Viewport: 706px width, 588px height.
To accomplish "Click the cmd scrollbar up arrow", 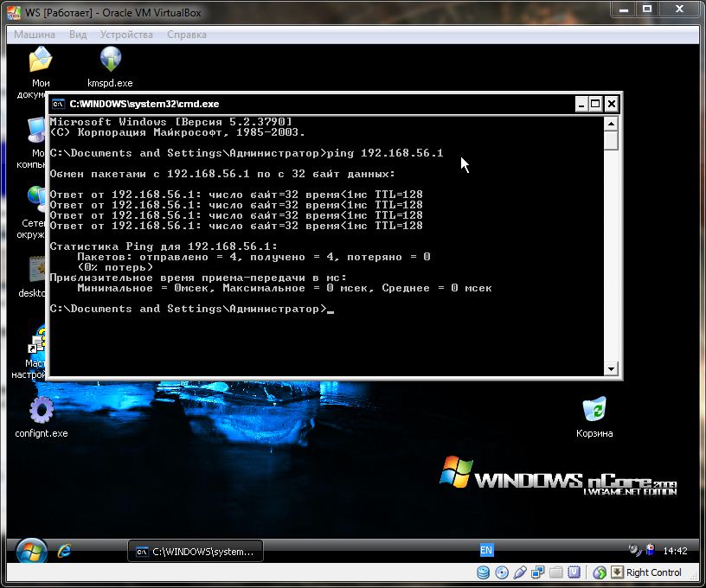I will (x=611, y=124).
